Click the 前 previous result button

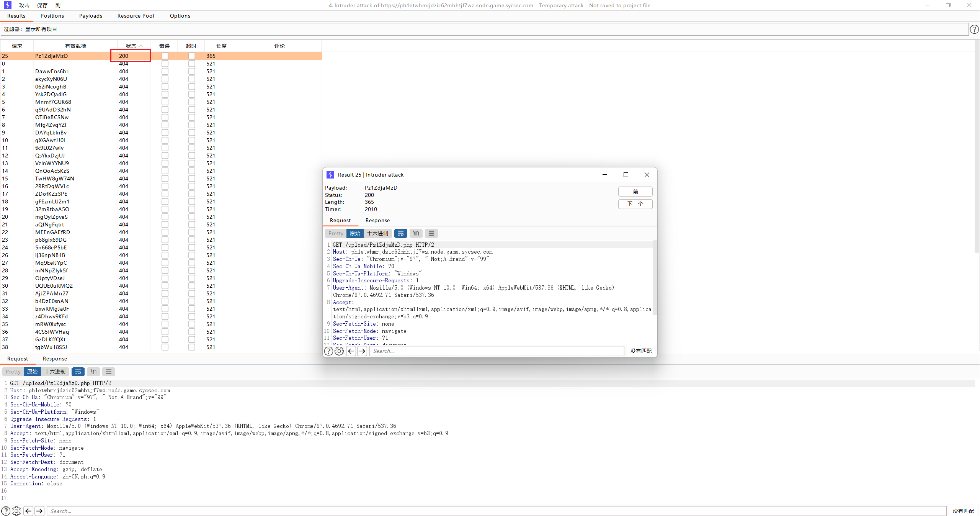click(x=635, y=192)
